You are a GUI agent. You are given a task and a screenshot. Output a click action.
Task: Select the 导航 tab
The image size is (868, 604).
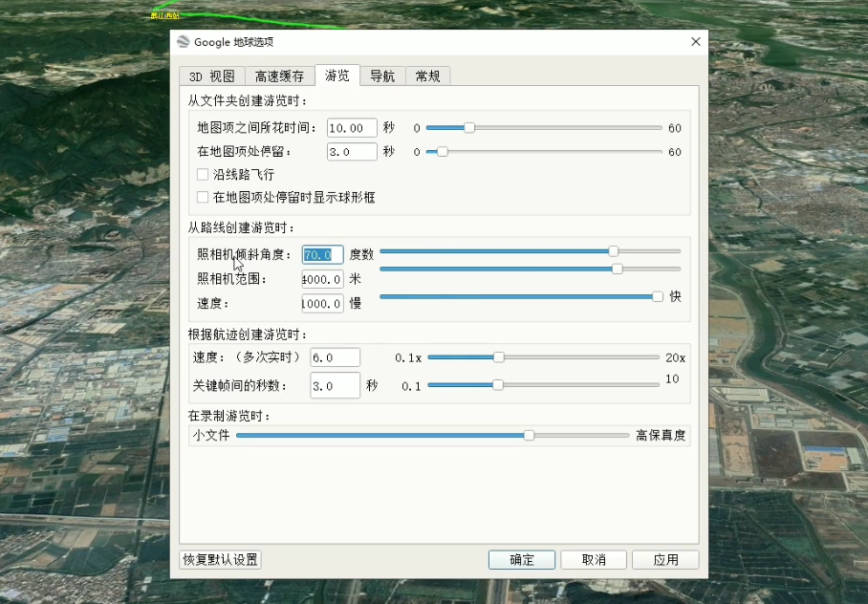tap(382, 75)
